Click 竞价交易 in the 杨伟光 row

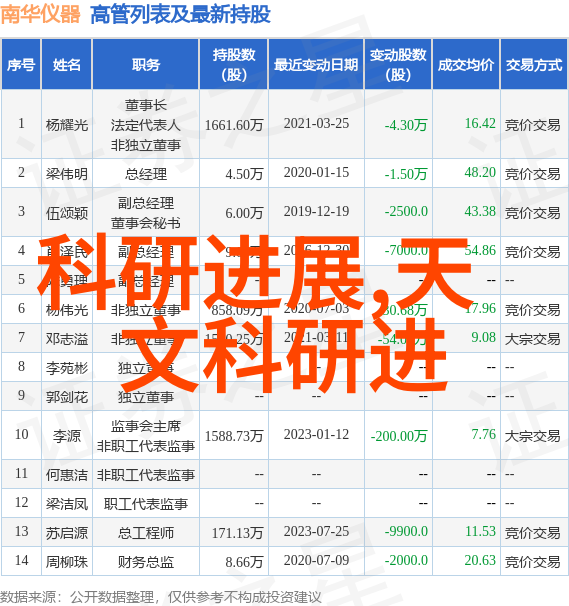[x=532, y=310]
